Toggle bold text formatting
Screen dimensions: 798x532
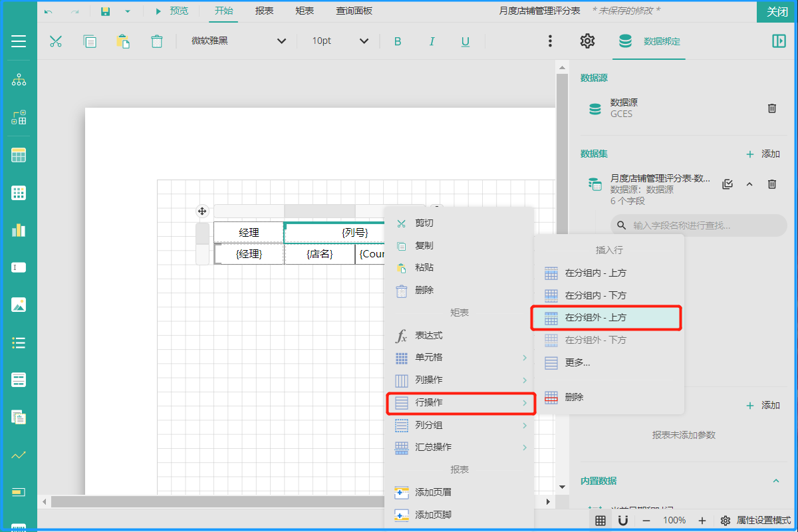(398, 41)
